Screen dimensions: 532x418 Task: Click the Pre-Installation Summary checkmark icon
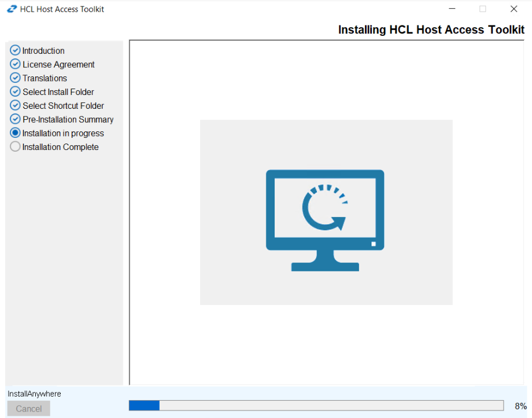tap(15, 119)
